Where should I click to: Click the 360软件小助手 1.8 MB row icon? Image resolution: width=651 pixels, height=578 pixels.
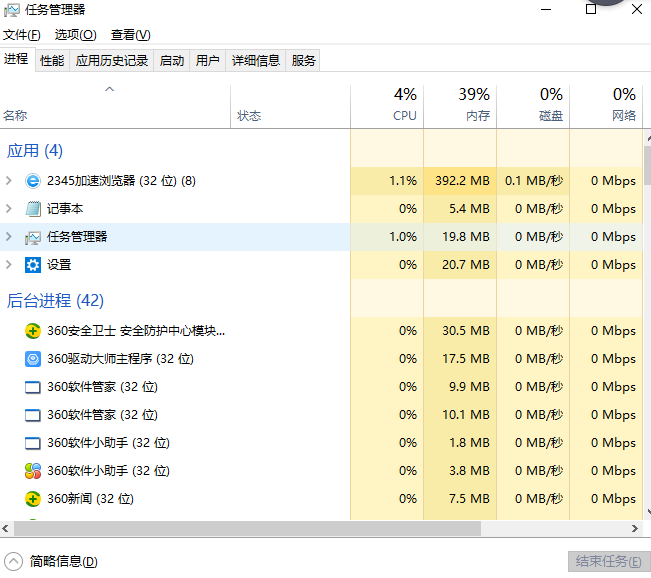coord(33,443)
